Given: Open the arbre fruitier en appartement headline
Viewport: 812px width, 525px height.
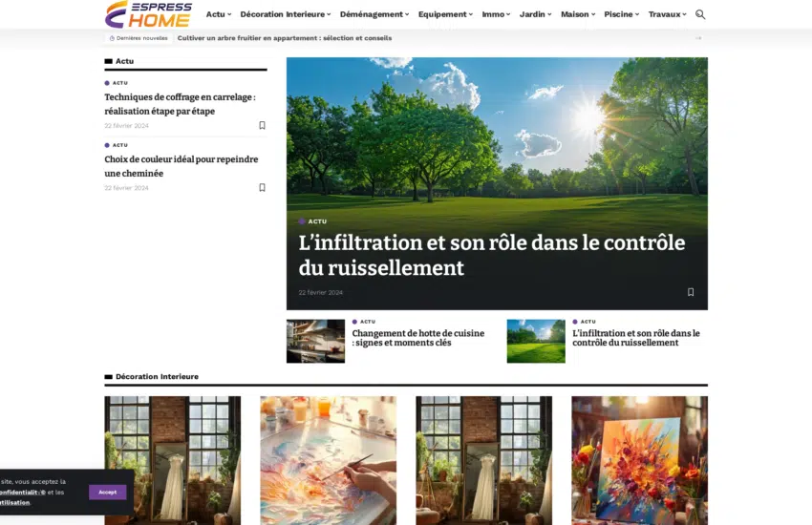Looking at the screenshot, I should [x=285, y=38].
